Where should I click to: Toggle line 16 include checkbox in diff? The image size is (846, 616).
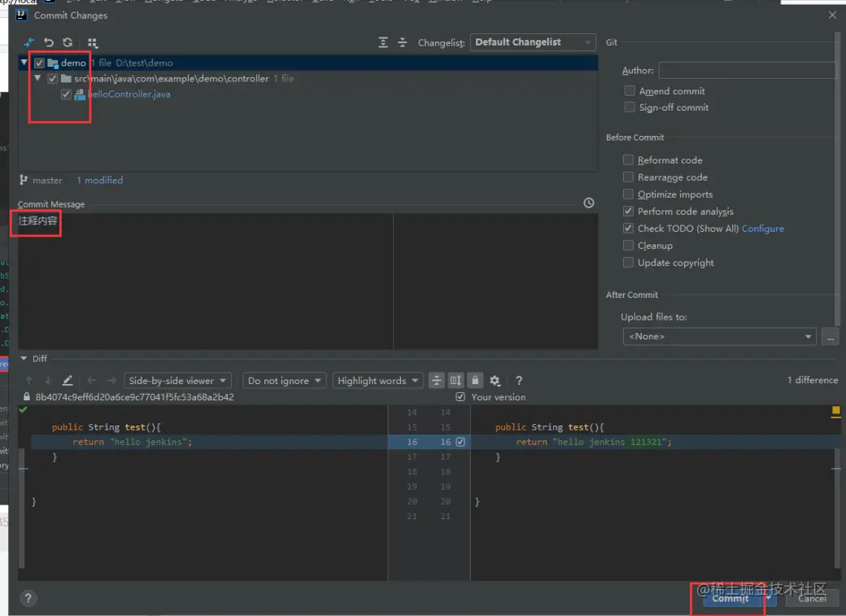460,442
